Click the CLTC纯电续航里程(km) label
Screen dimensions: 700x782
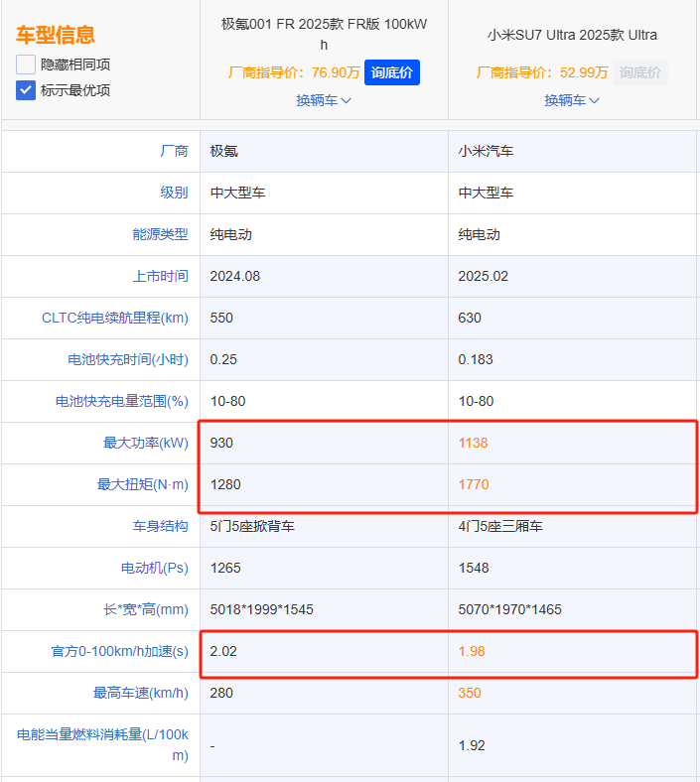coord(115,318)
